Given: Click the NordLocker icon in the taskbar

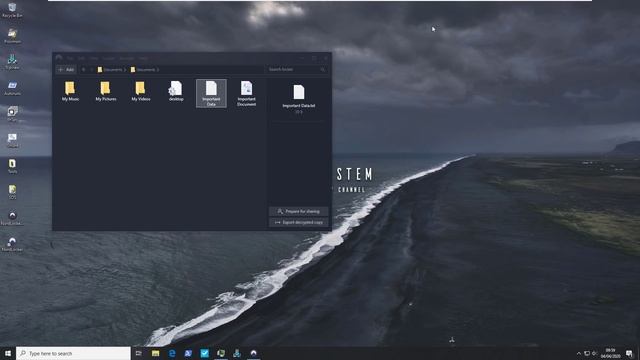Looking at the screenshot, I should [253, 353].
